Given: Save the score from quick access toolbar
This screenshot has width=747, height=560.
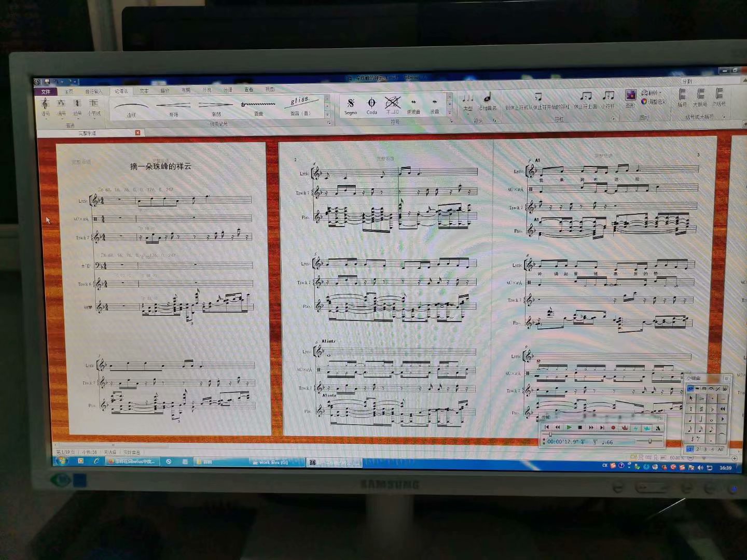Looking at the screenshot, I should click(47, 81).
